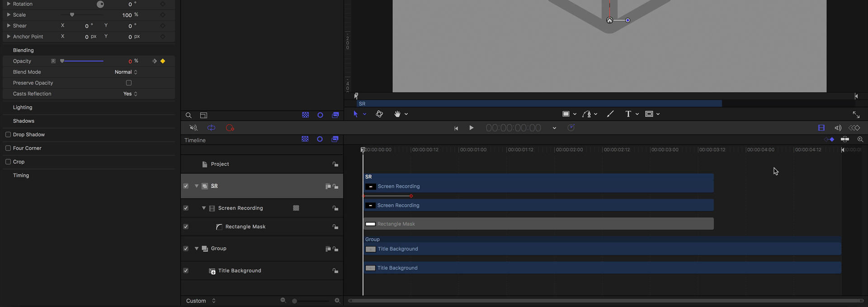This screenshot has width=868, height=307.
Task: Click the lock icon on Project row
Action: point(335,164)
